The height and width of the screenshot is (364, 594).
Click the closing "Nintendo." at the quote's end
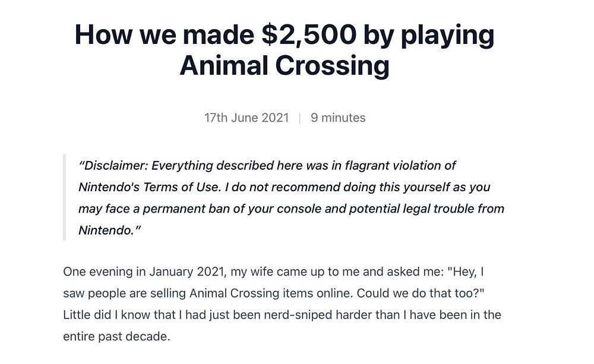pyautogui.click(x=105, y=230)
